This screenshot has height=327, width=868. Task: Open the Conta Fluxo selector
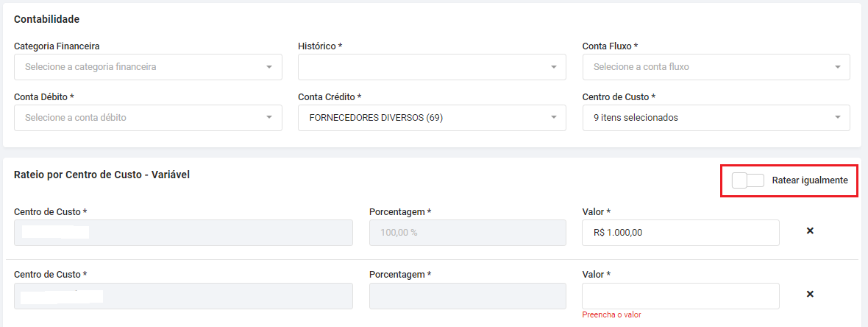[x=716, y=67]
